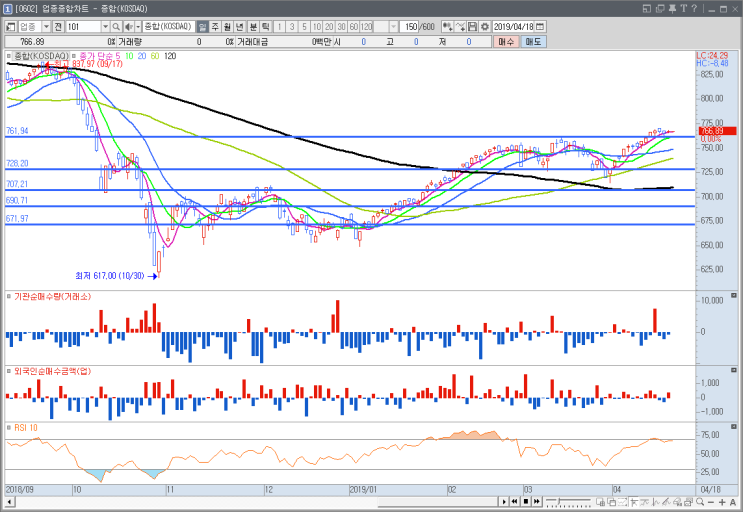Toggle the 기관순매수량 indicator marker box
743x512 pixels.
tap(9, 296)
